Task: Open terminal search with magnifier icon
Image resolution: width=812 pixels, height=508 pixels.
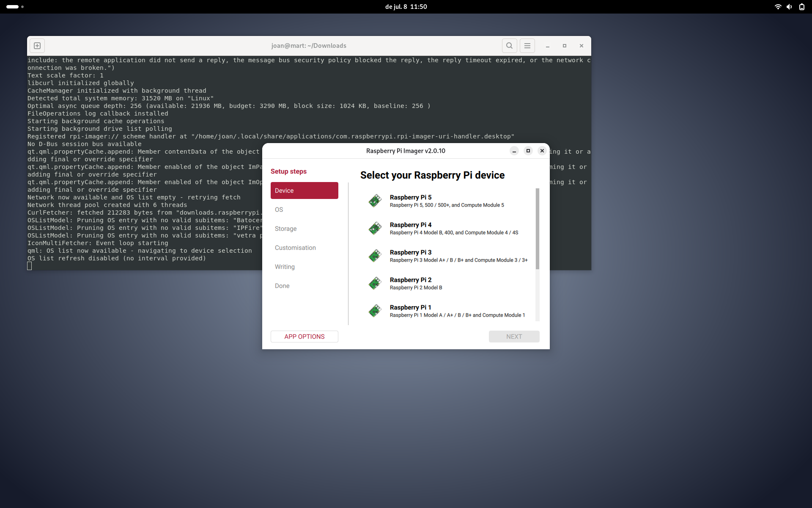Action: click(510, 46)
